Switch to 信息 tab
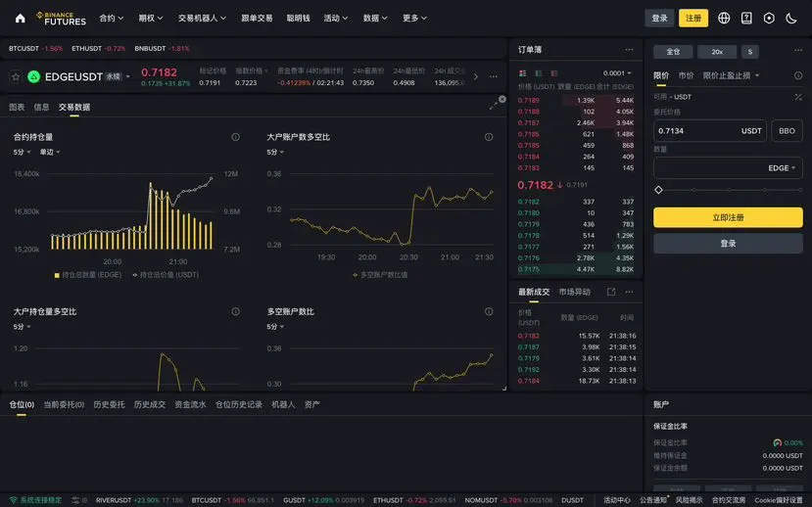 41,107
